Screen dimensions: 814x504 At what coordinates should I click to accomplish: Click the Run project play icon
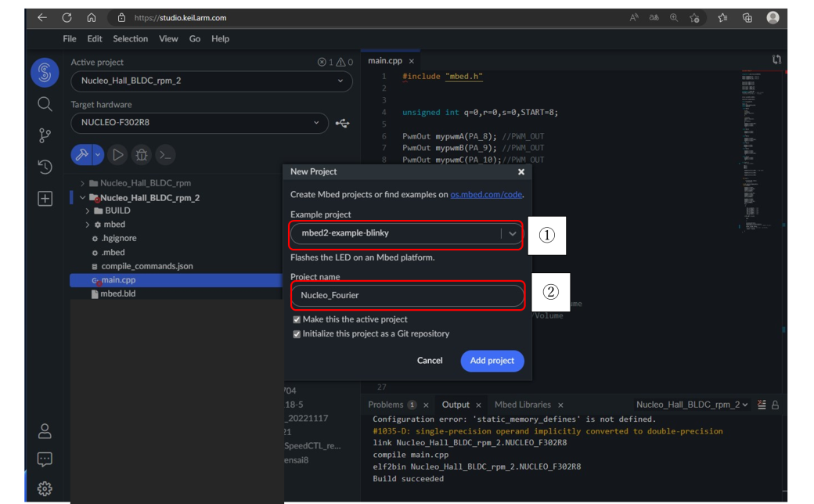click(118, 154)
